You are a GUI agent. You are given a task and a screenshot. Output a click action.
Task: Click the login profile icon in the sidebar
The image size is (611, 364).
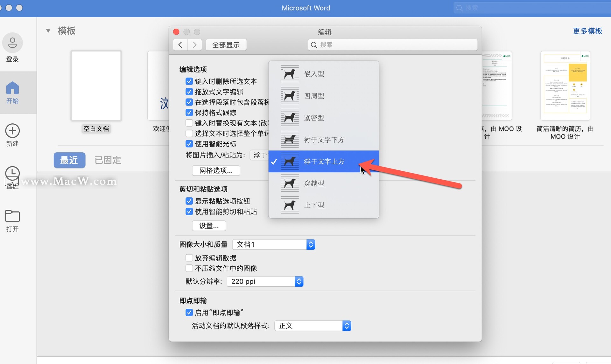pyautogui.click(x=12, y=43)
